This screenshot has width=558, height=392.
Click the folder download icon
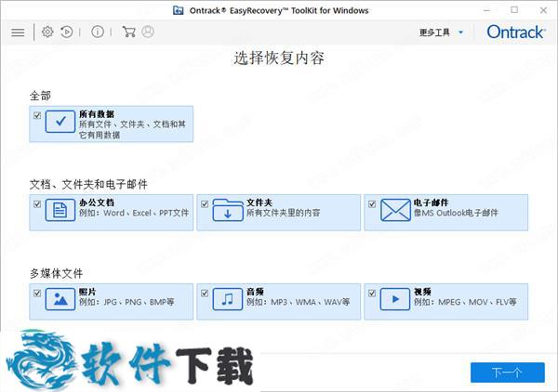228,210
